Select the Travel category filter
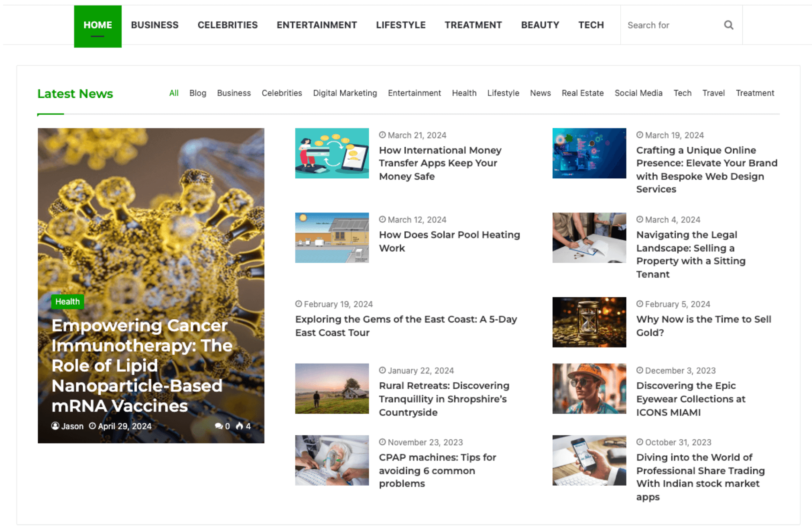The height and width of the screenshot is (528, 812). pyautogui.click(x=713, y=93)
